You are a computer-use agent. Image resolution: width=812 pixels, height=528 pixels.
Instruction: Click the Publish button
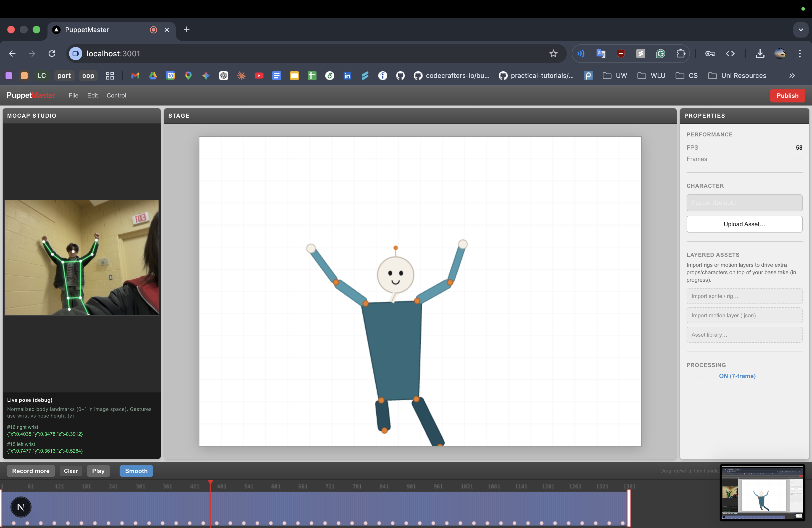click(787, 96)
